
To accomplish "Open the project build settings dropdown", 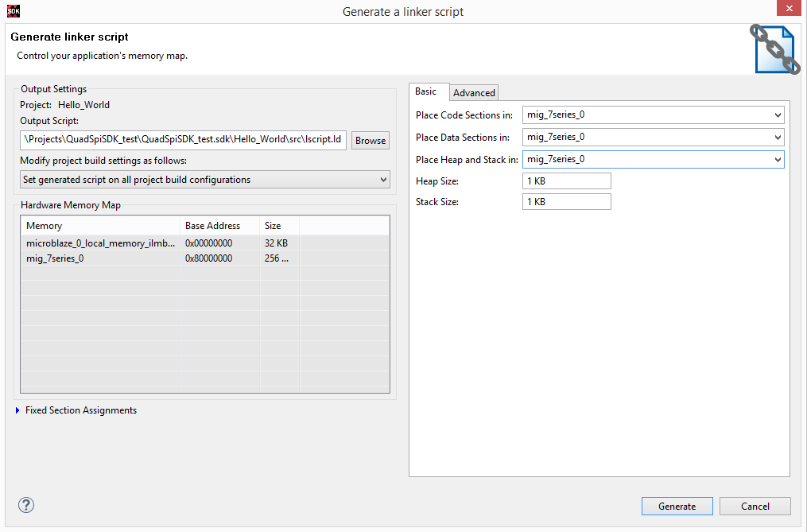I will click(205, 180).
